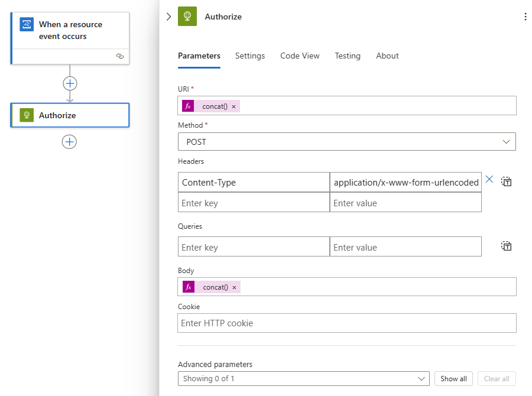The image size is (532, 396).
Task: Click the concat() token in Body field
Action: (212, 287)
